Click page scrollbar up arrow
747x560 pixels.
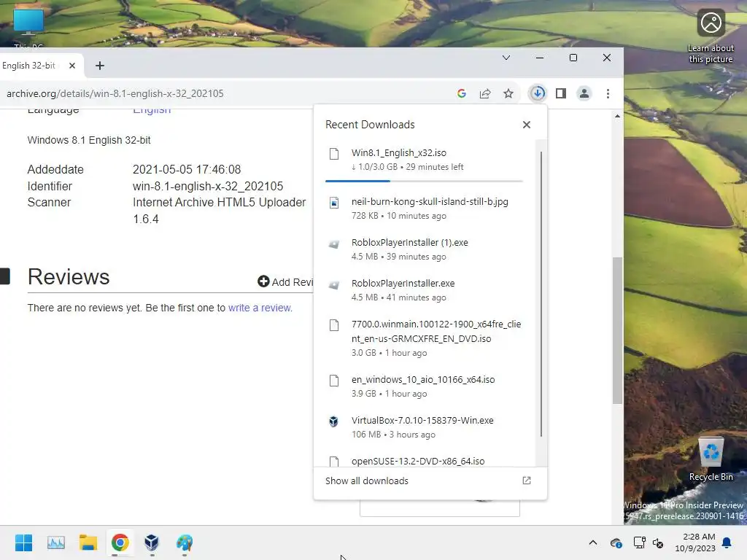click(x=617, y=116)
